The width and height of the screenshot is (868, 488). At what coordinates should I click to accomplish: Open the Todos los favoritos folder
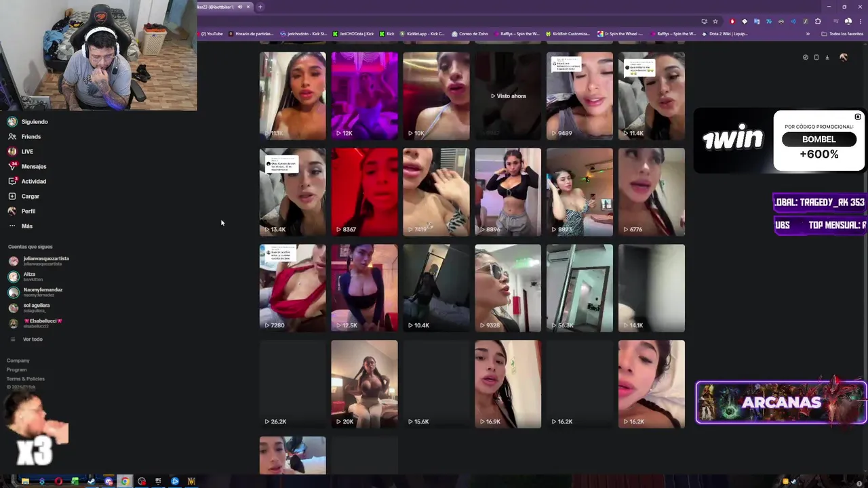(842, 34)
